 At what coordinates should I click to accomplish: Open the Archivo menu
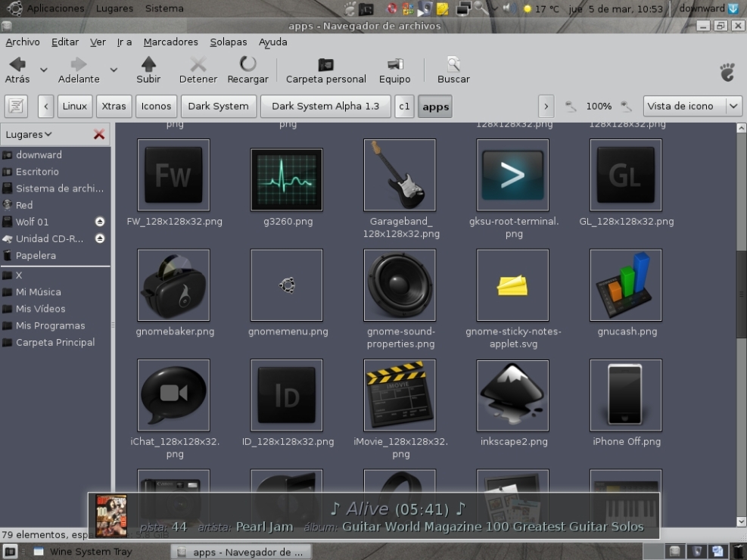point(23,42)
